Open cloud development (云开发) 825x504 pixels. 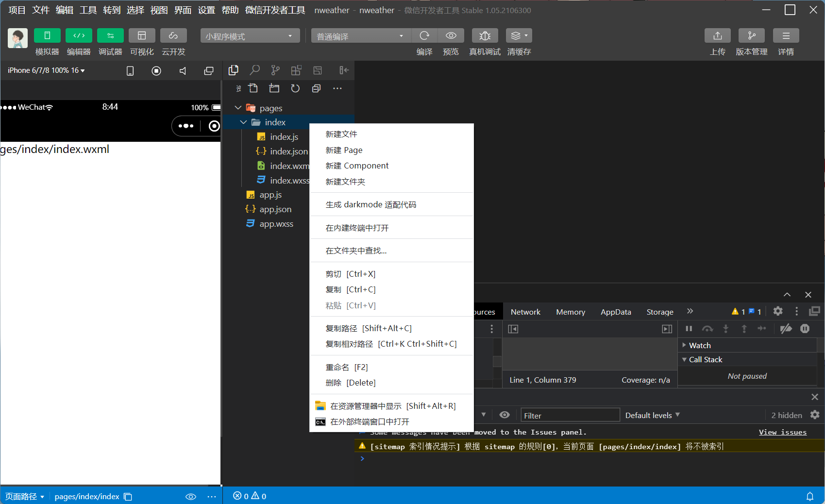(173, 35)
